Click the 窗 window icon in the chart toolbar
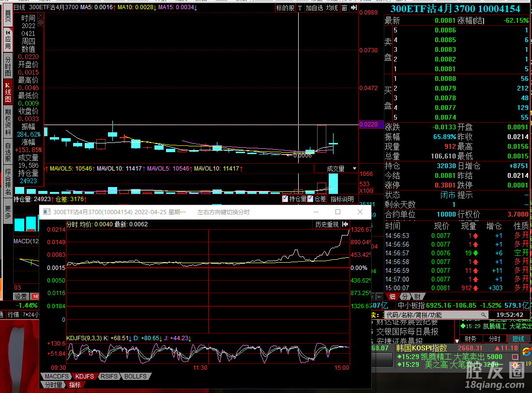 point(344,8)
